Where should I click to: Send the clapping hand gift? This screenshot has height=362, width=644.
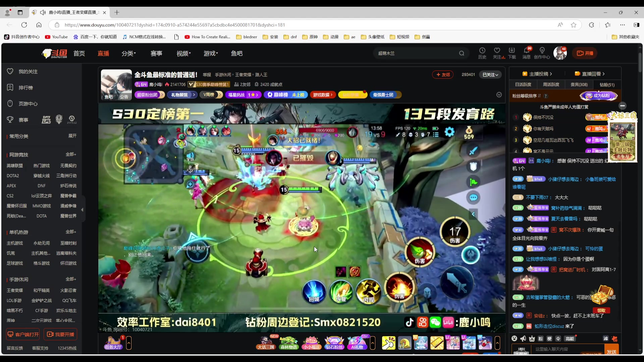389,343
